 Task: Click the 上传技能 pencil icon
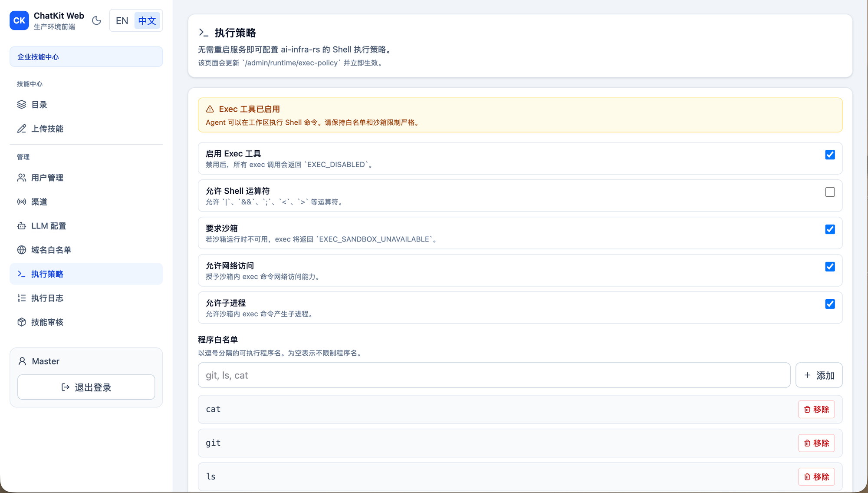click(22, 129)
